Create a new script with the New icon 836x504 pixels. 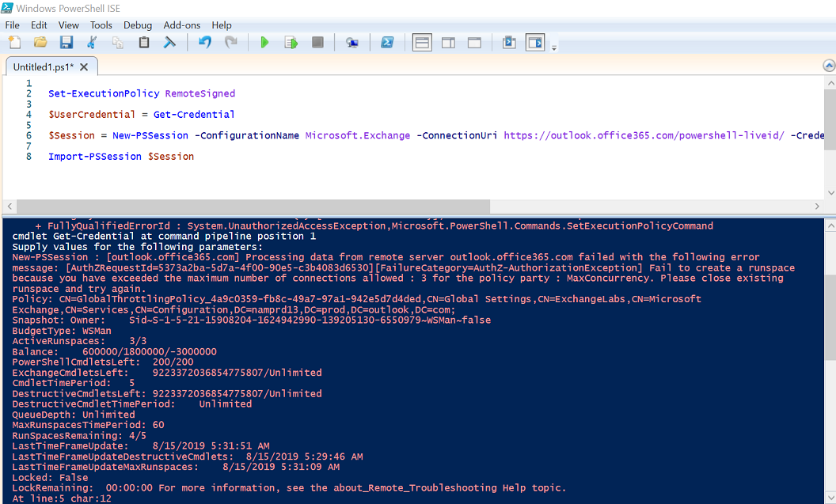[15, 42]
